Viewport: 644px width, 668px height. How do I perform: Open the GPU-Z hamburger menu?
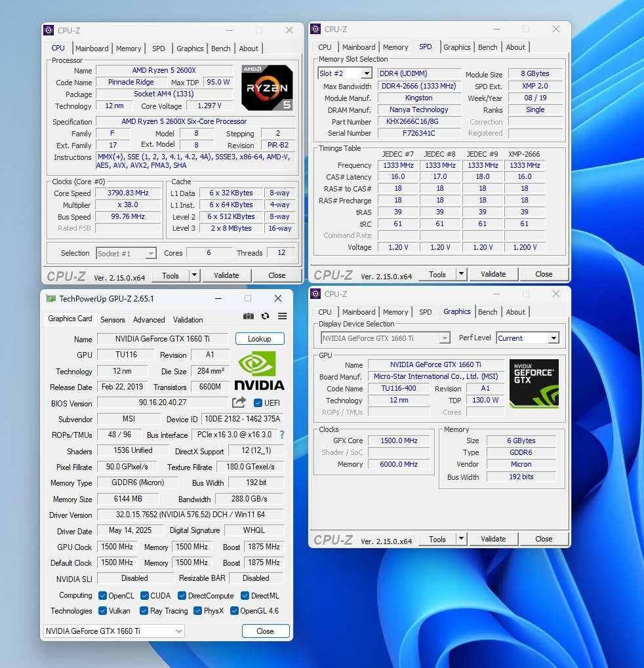coord(282,316)
